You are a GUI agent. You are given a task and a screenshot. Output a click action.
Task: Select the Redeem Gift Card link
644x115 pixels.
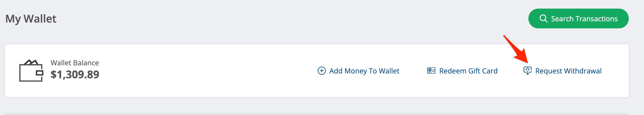point(468,71)
